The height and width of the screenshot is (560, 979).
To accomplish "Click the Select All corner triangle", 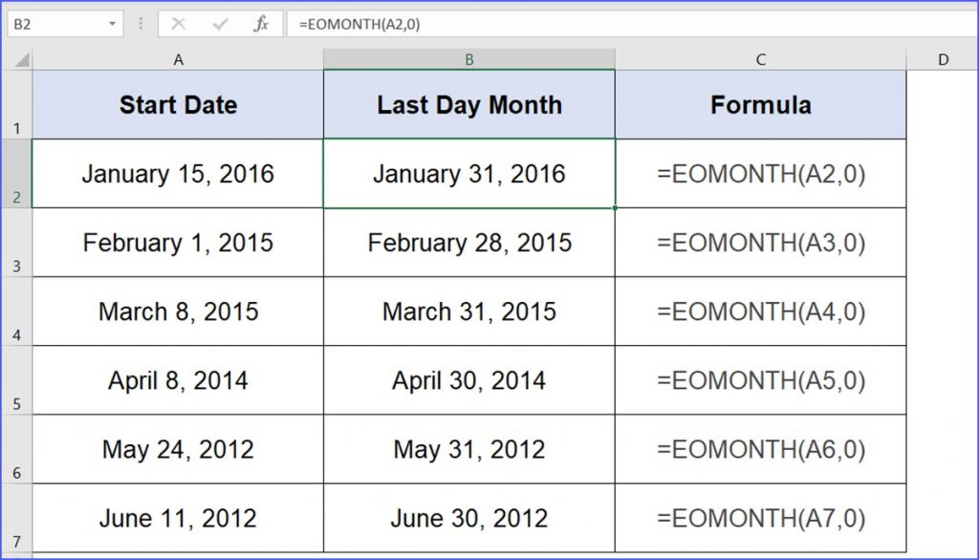I will click(23, 60).
